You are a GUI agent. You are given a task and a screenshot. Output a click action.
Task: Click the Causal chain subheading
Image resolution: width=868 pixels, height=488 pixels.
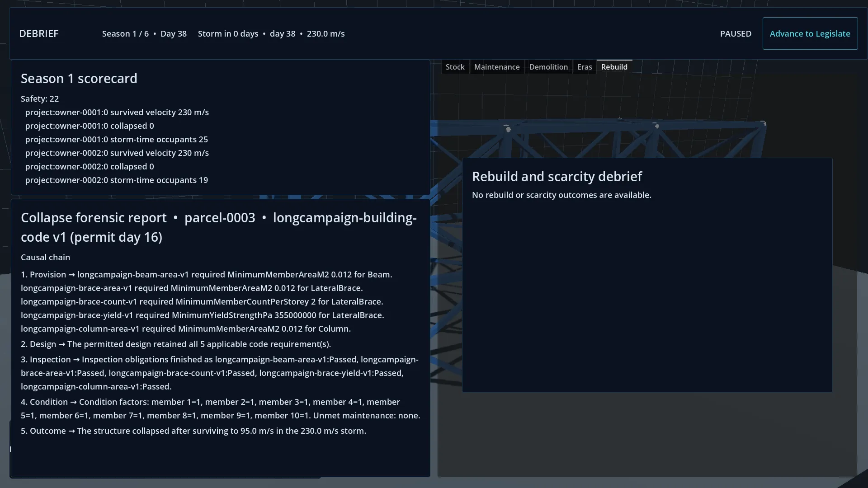tap(45, 257)
